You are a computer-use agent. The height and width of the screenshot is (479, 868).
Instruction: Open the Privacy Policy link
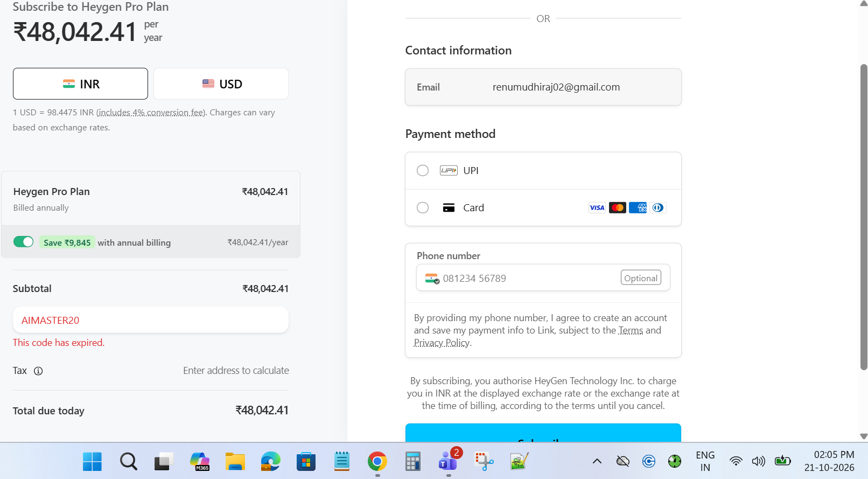[x=442, y=343]
